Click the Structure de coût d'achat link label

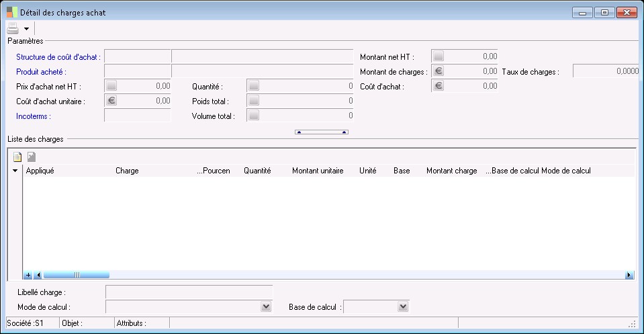[x=58, y=57]
